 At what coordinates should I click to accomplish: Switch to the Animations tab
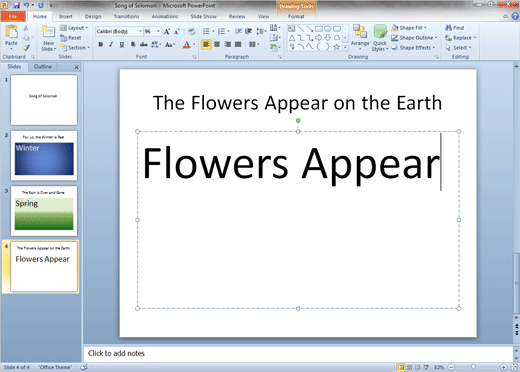click(165, 16)
